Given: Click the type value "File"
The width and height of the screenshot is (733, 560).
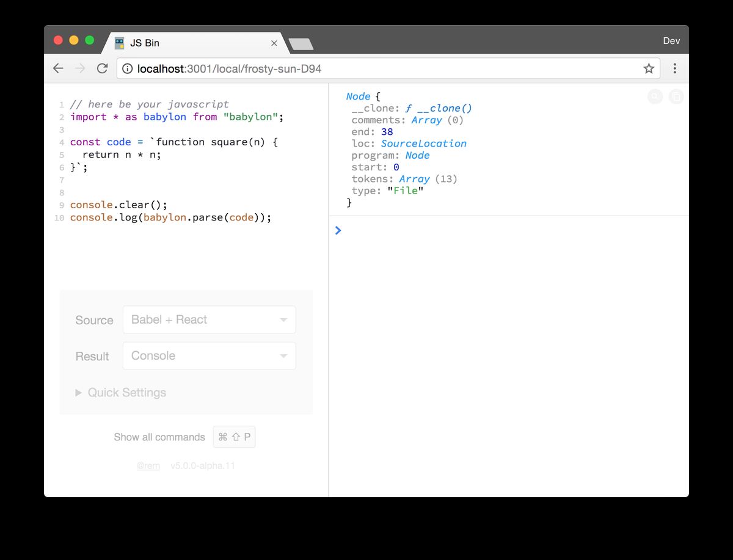Looking at the screenshot, I should (x=406, y=191).
